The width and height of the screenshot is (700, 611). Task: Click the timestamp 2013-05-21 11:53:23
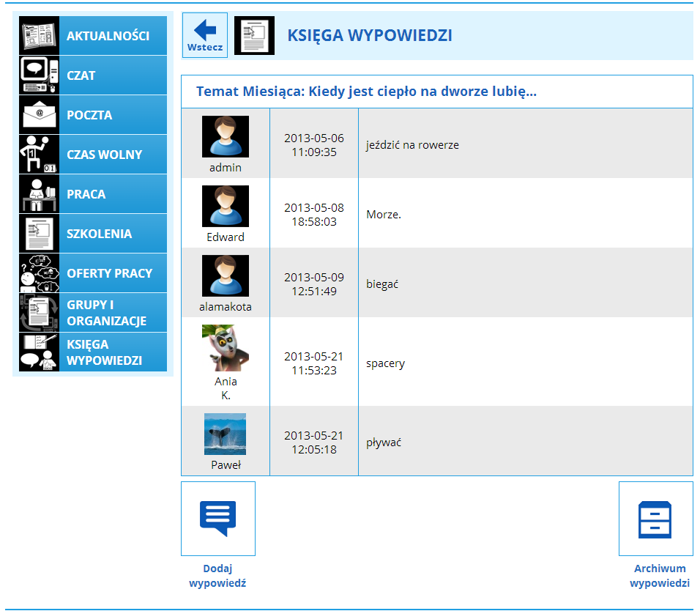(314, 363)
